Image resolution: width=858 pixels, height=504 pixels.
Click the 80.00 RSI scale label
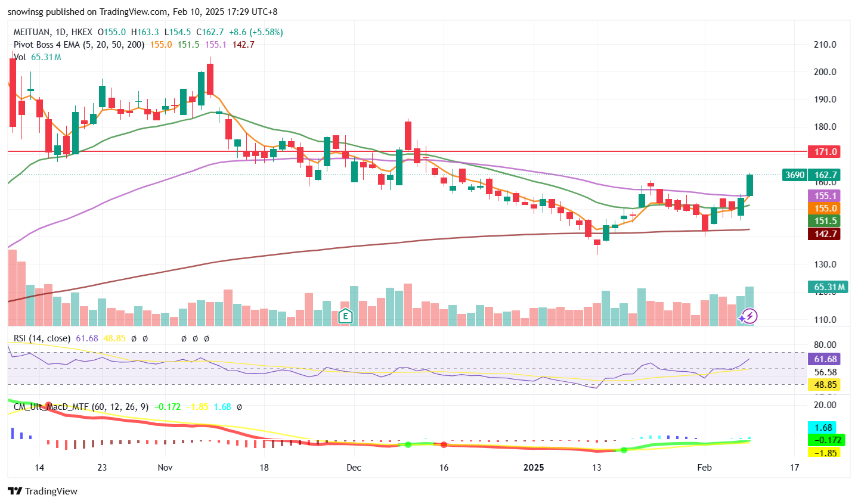[825, 345]
